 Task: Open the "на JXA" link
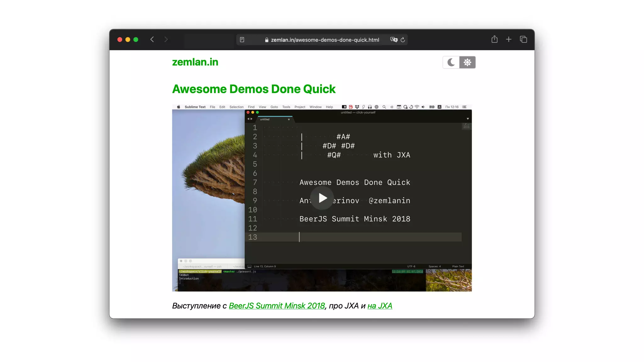click(x=380, y=306)
